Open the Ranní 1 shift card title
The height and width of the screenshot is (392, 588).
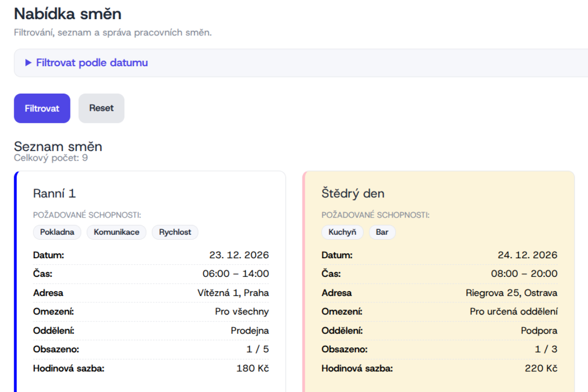pyautogui.click(x=54, y=194)
